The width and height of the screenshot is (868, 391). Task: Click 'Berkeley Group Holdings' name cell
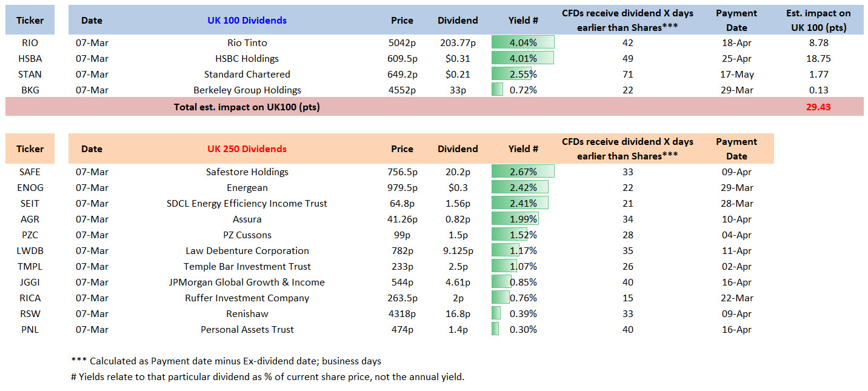click(247, 90)
